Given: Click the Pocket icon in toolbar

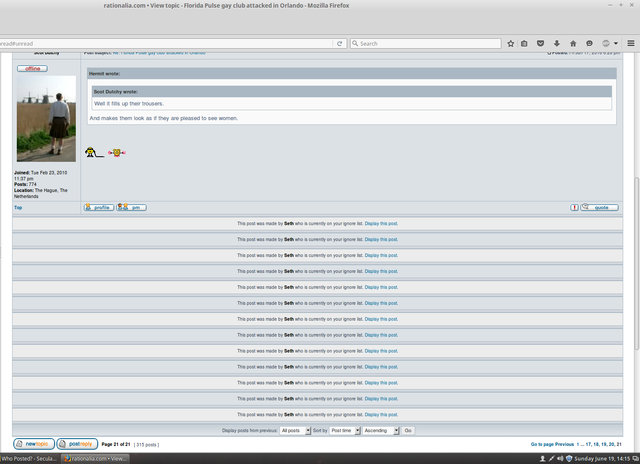Looking at the screenshot, I should 541,43.
